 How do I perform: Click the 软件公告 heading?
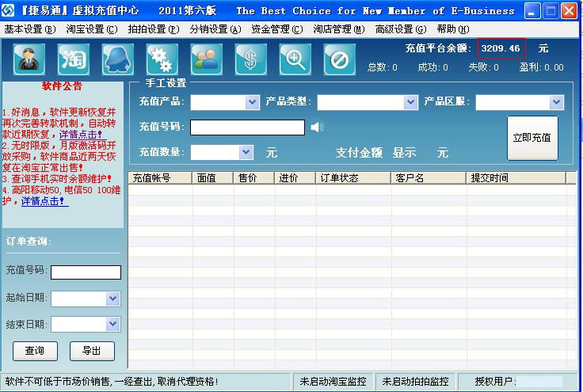[x=62, y=86]
